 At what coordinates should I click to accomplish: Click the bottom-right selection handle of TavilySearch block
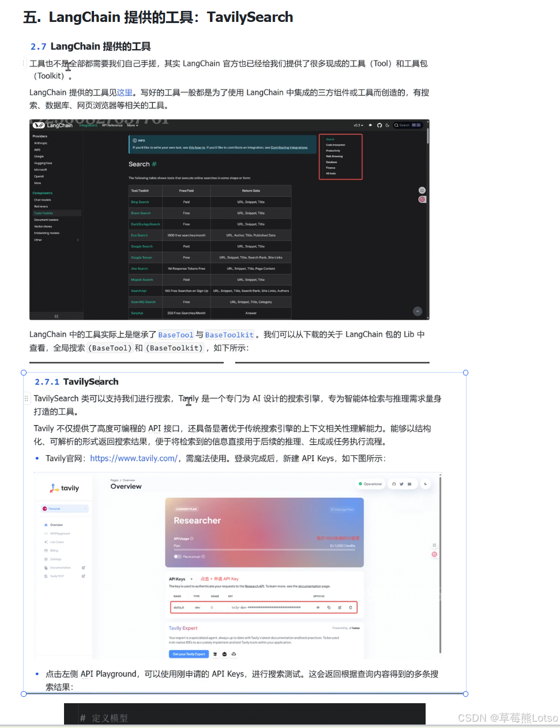465,694
